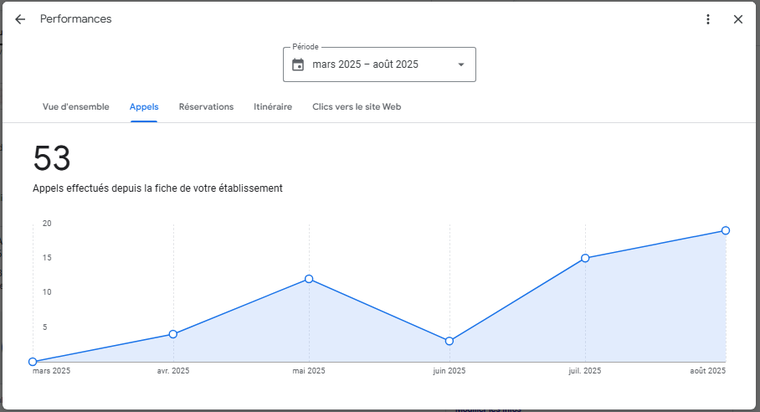
Task: Go to the Itinéraire tab
Action: click(273, 107)
